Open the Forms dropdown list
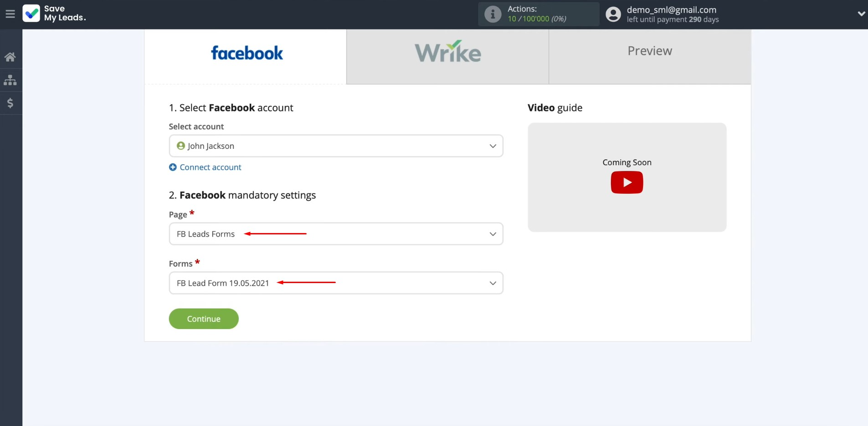The width and height of the screenshot is (868, 426). coord(336,283)
